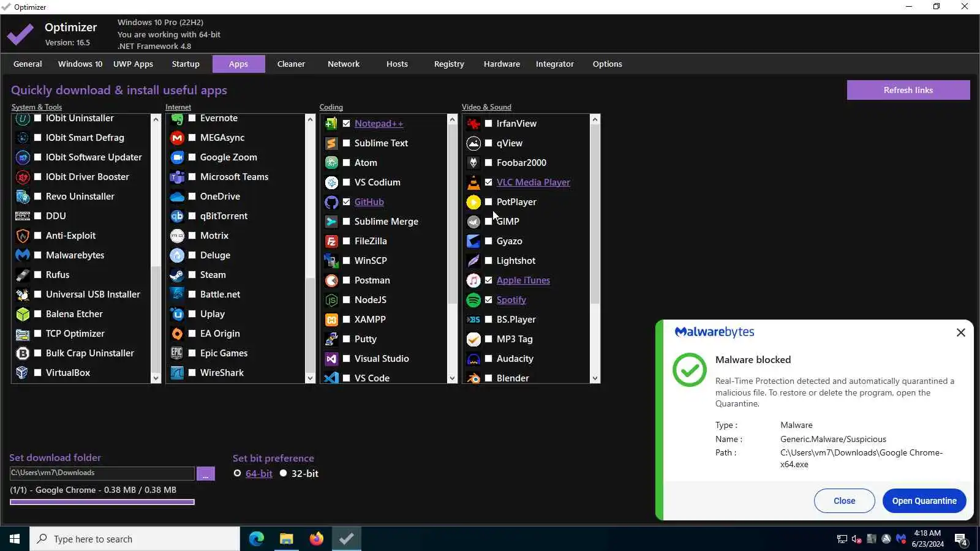The width and height of the screenshot is (980, 551).
Task: Open Microsoft Edge from the taskbar
Action: coord(256,539)
